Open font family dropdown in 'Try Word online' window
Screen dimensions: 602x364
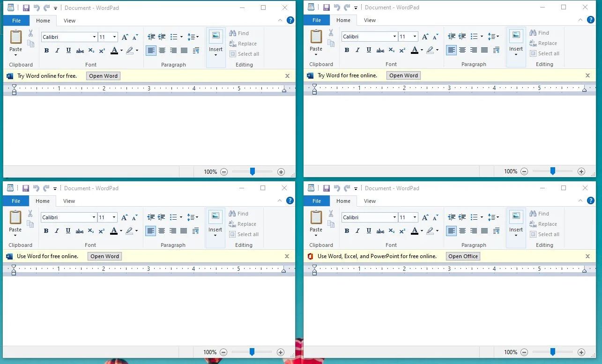pyautogui.click(x=94, y=37)
